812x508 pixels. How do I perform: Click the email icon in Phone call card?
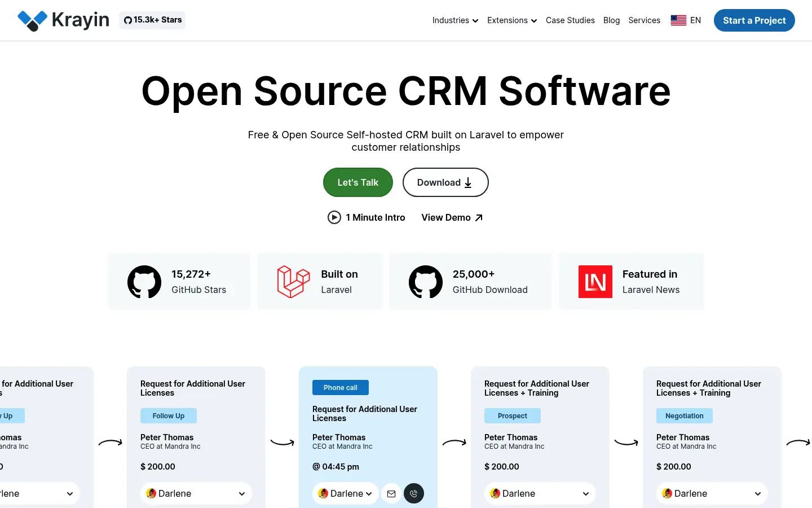(x=391, y=493)
